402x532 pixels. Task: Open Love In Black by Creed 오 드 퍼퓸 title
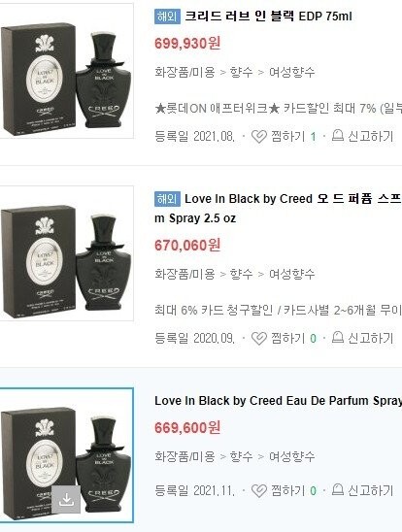278,209
